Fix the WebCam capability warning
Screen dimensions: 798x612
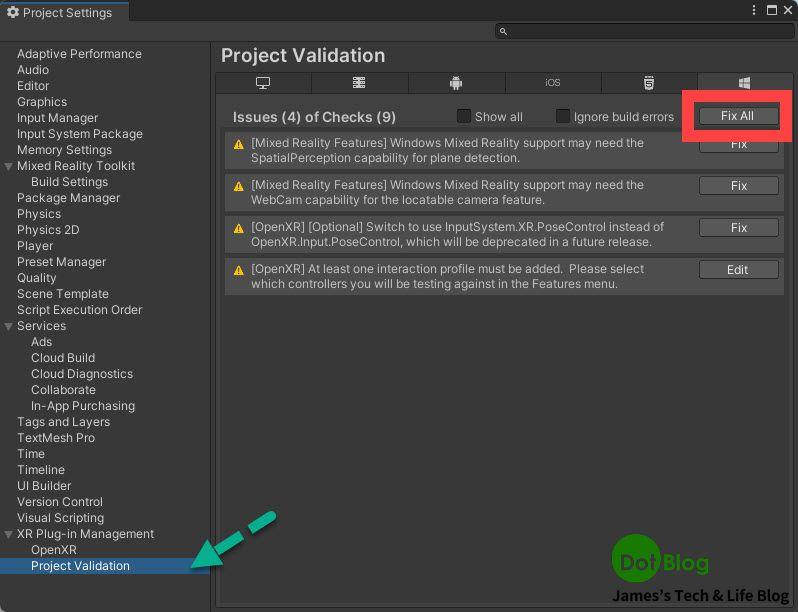[738, 186]
